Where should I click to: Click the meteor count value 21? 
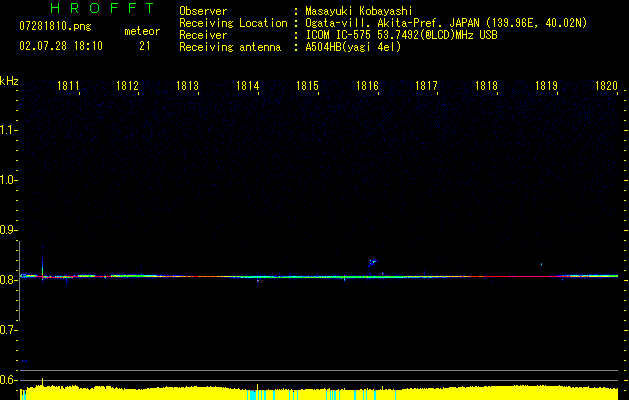point(145,46)
